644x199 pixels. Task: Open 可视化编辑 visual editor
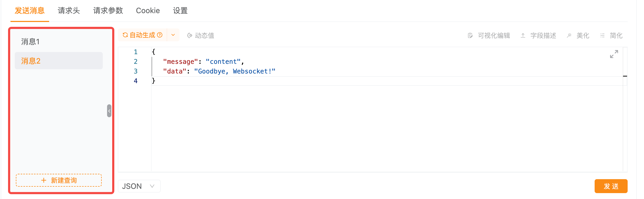tap(489, 35)
